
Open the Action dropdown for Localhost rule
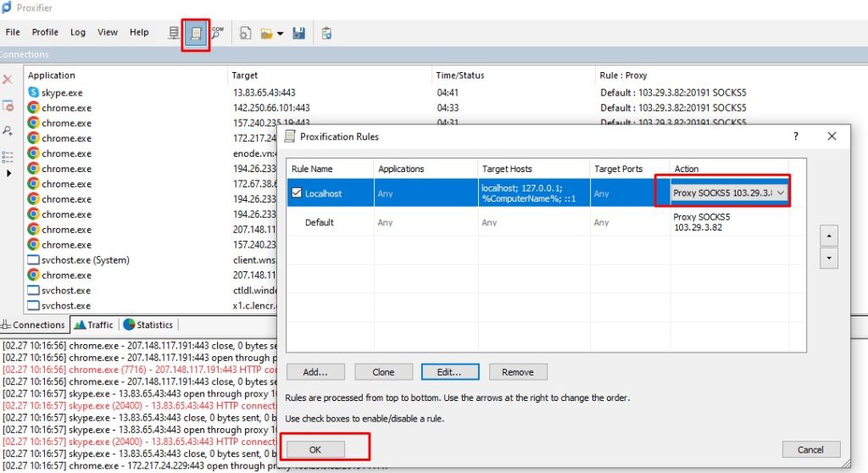[x=781, y=193]
